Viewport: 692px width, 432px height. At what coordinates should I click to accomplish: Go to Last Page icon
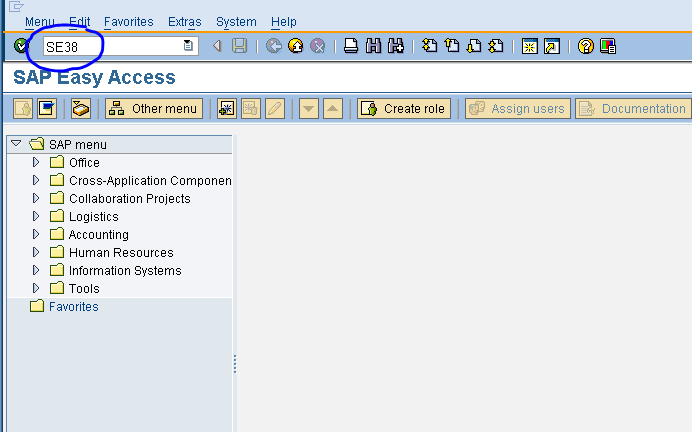[496, 45]
